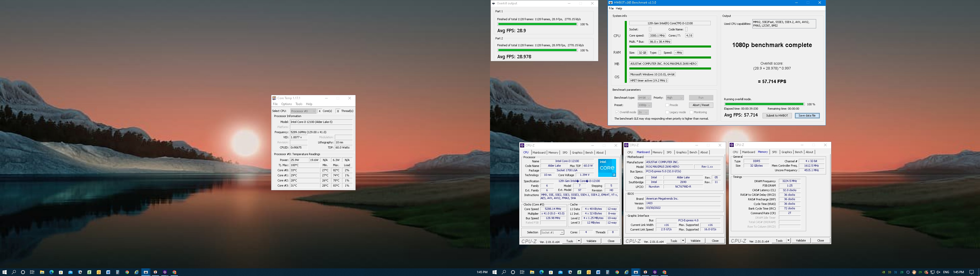
Task: Launch Microsoft Edge from left monitor taskbar
Action: 51,272
